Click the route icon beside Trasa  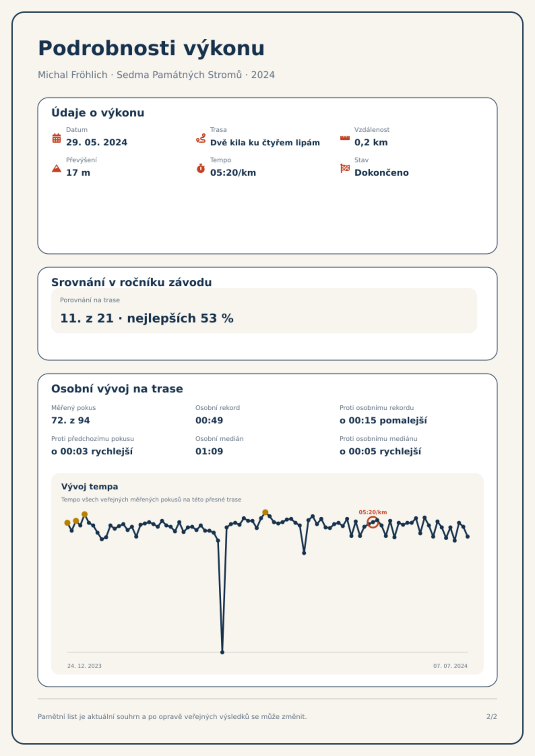(x=201, y=138)
